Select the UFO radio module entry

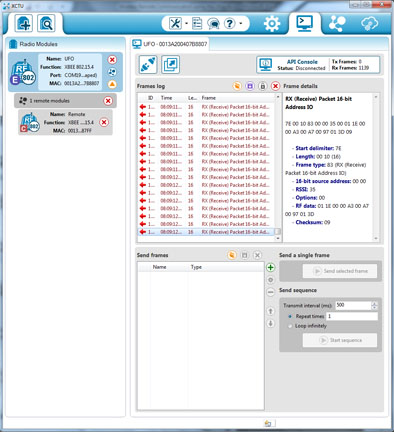[x=65, y=72]
